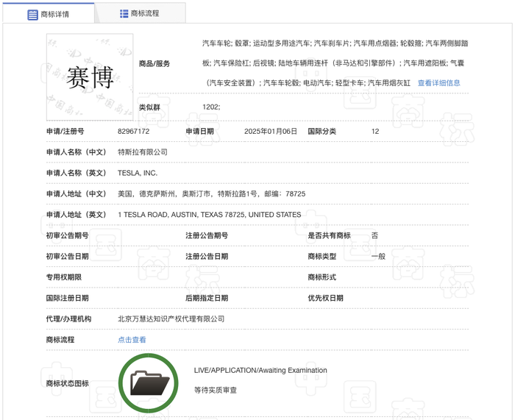Click the 初审公告期号 label
The width and height of the screenshot is (515, 420).
click(68, 235)
